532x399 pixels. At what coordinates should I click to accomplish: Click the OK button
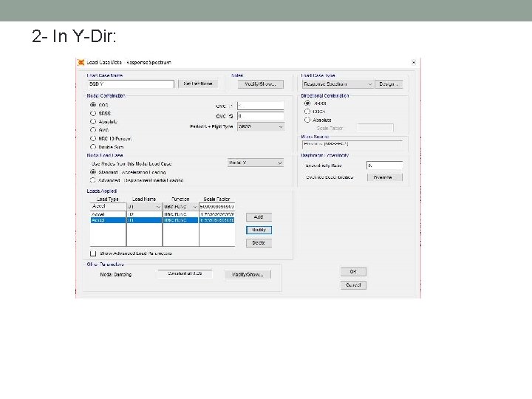coord(353,272)
